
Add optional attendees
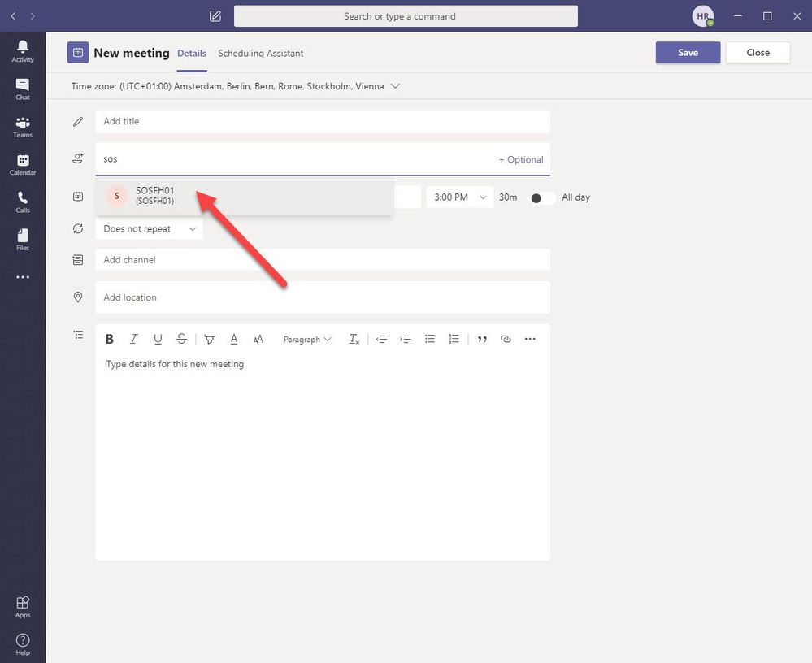click(x=521, y=159)
